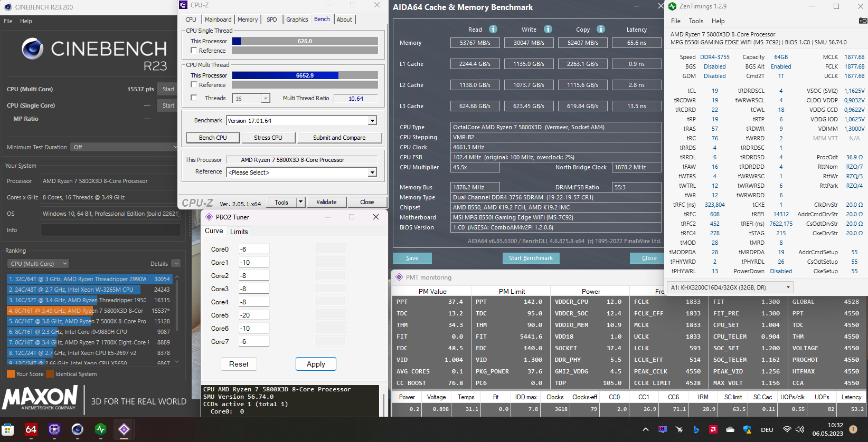Click the Cinebench Info text field
The width and height of the screenshot is (868, 442).
[111, 230]
